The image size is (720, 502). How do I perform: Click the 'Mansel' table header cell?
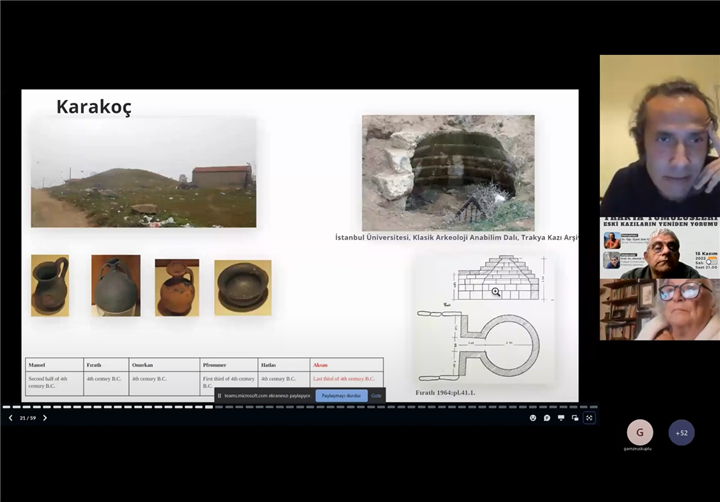coord(54,365)
